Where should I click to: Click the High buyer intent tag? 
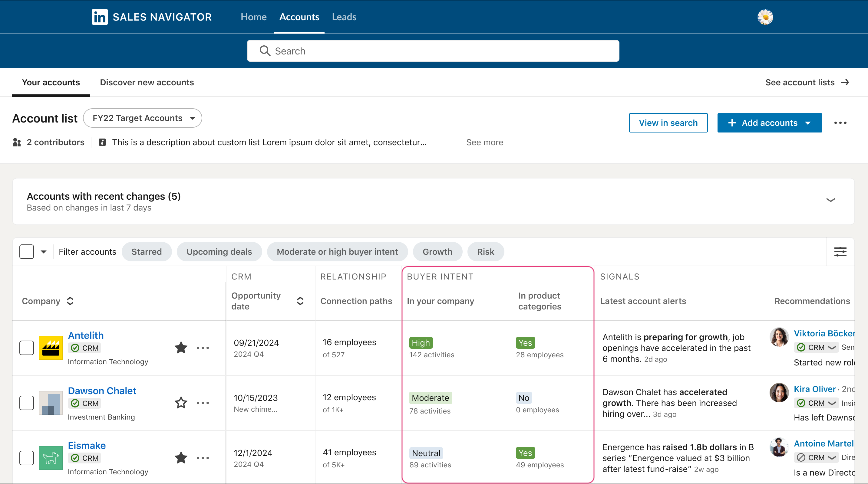click(421, 343)
